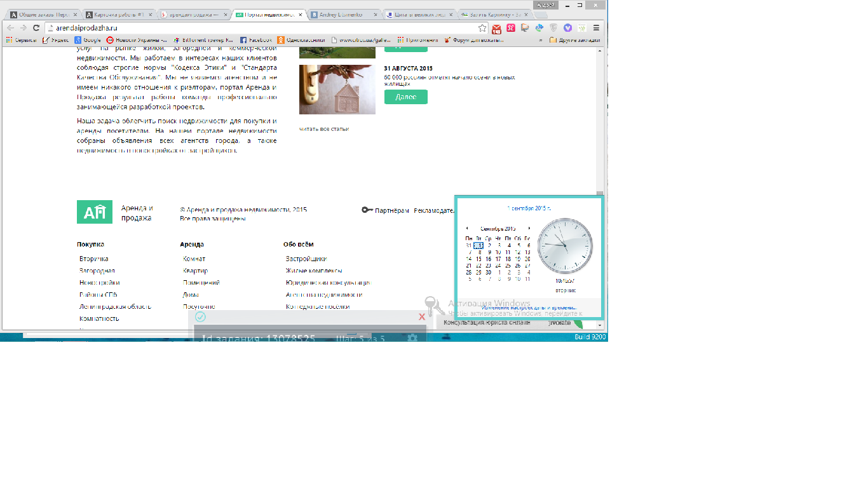The height and width of the screenshot is (488, 868).
Task: Open the Chrome hamburger menu
Action: (x=596, y=28)
